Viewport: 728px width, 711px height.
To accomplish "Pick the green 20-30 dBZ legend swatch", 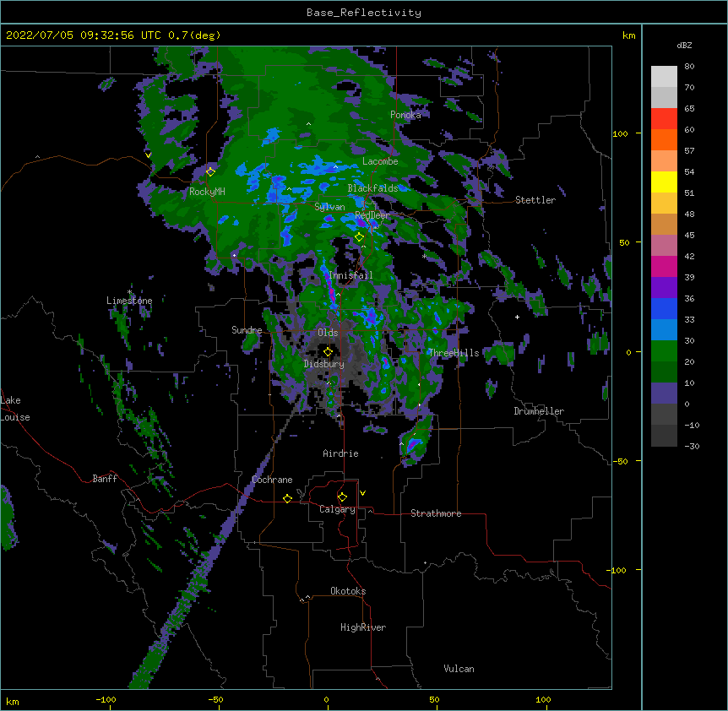I will [664, 351].
